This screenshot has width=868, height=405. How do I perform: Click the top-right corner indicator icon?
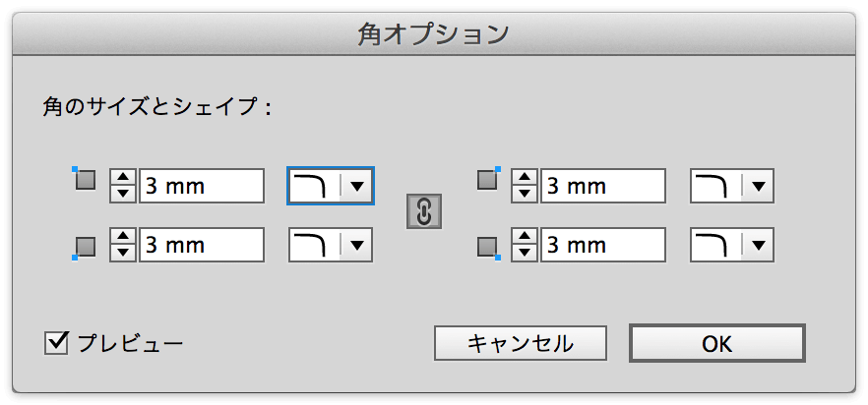tap(489, 179)
